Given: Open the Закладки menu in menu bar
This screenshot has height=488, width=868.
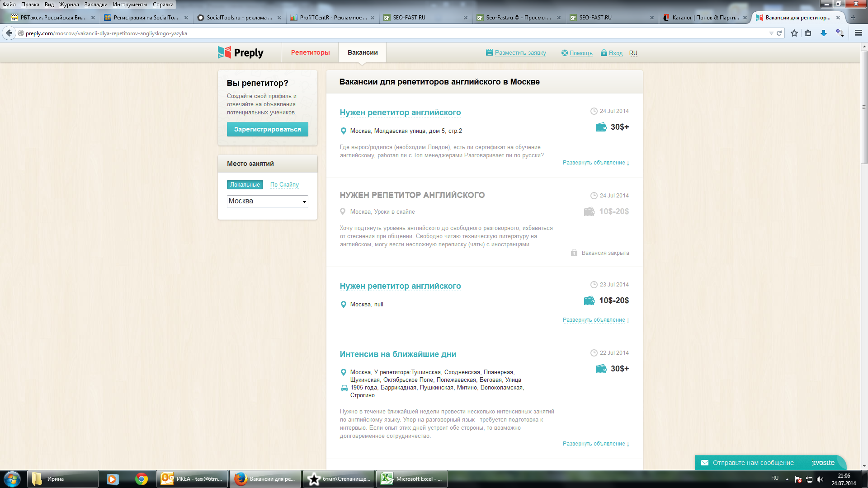Looking at the screenshot, I should click(95, 5).
